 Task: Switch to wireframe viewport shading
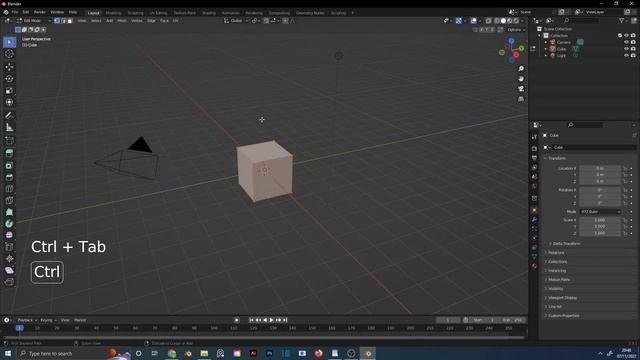coord(497,21)
